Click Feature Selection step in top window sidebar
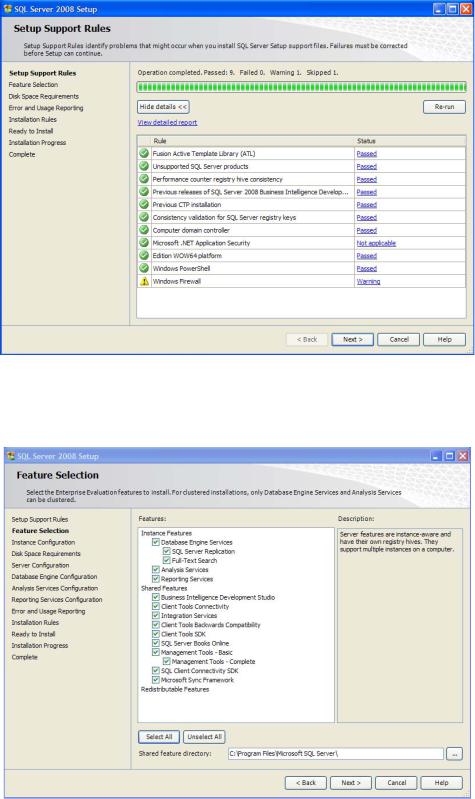The image size is (475, 799). [x=33, y=85]
